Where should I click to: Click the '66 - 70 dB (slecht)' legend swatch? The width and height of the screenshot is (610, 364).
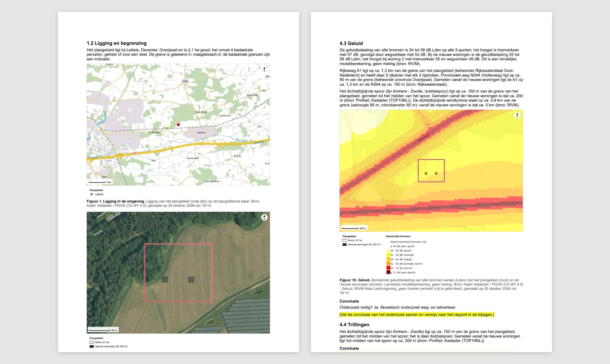(388, 268)
